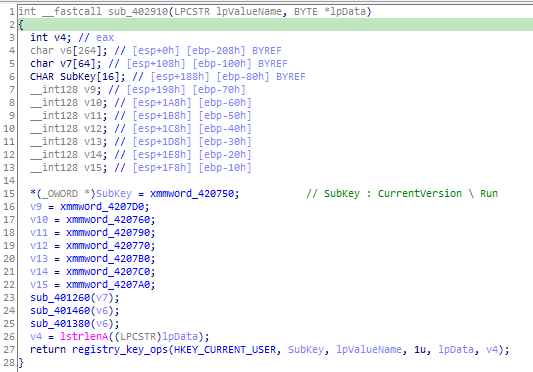Click the registry_key_ops function call
This screenshot has height=372, width=533.
click(x=120, y=350)
